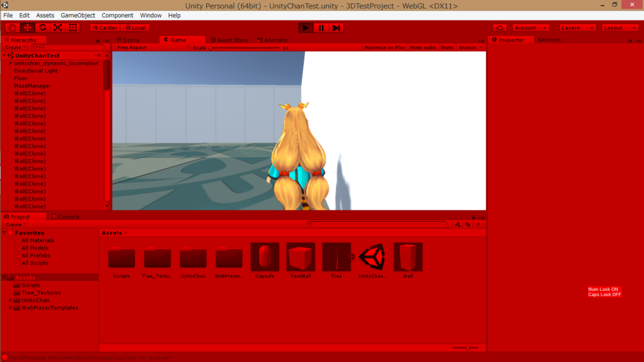Click Search by Type icon
The image size is (644, 362).
(458, 224)
